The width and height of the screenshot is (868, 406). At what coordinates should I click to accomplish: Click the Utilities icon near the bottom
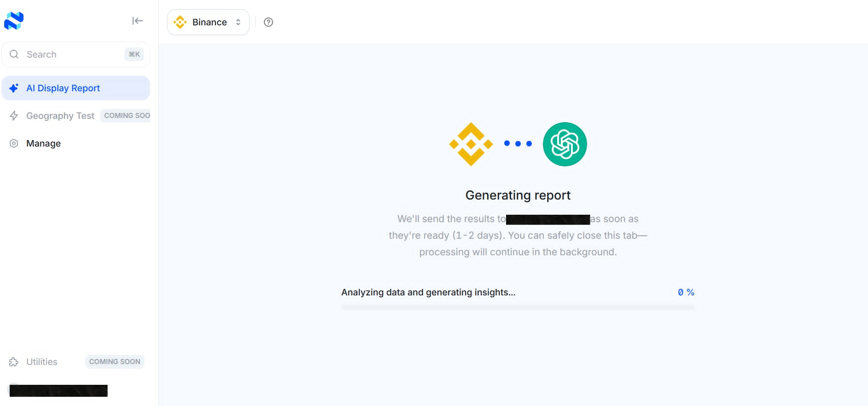click(x=14, y=362)
